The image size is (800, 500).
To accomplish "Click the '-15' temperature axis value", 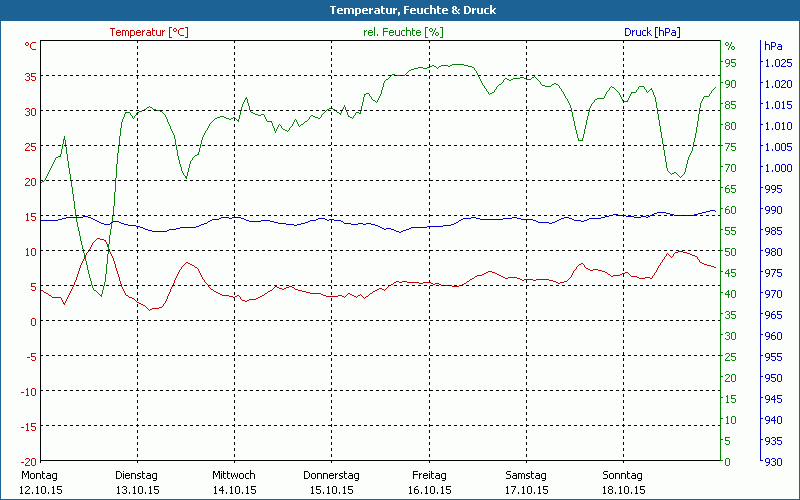I will coord(28,427).
